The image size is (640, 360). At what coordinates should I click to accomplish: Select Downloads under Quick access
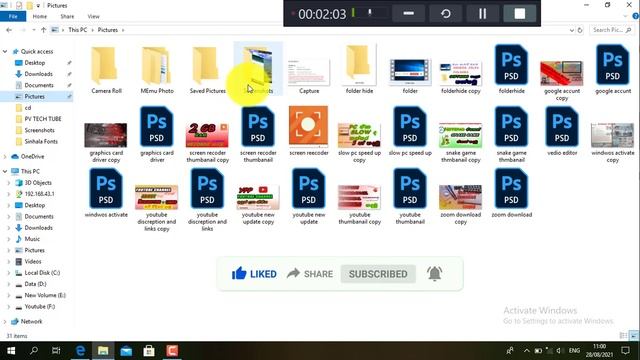coord(38,74)
